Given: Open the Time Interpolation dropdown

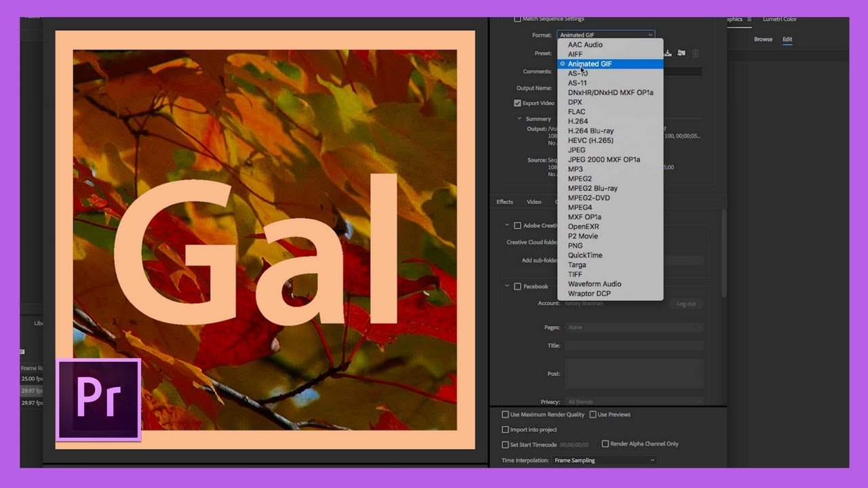Looking at the screenshot, I should click(603, 460).
